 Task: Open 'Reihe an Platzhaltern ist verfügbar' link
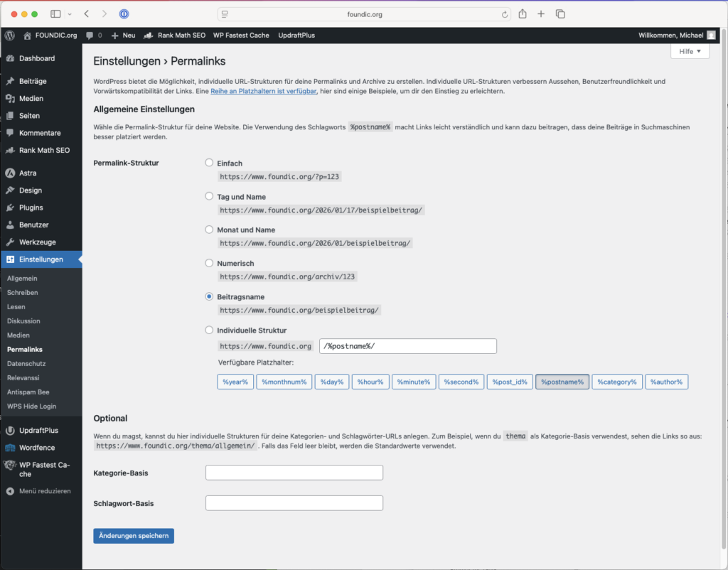[x=264, y=92]
